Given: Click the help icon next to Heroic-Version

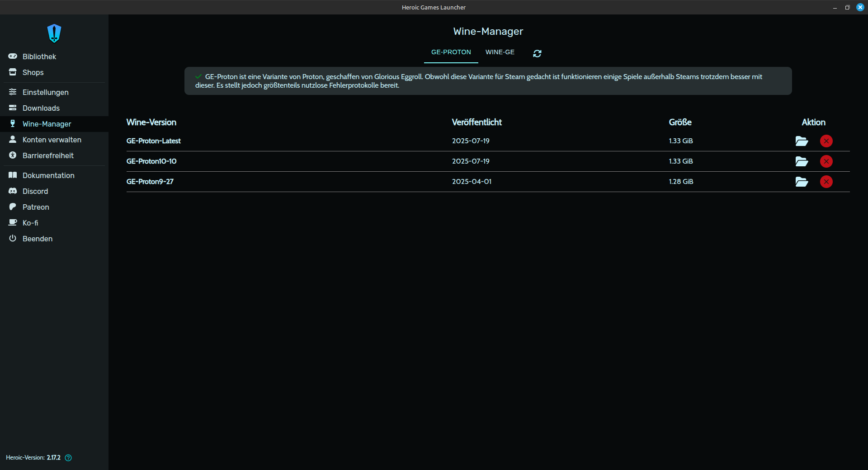Looking at the screenshot, I should click(x=68, y=458).
